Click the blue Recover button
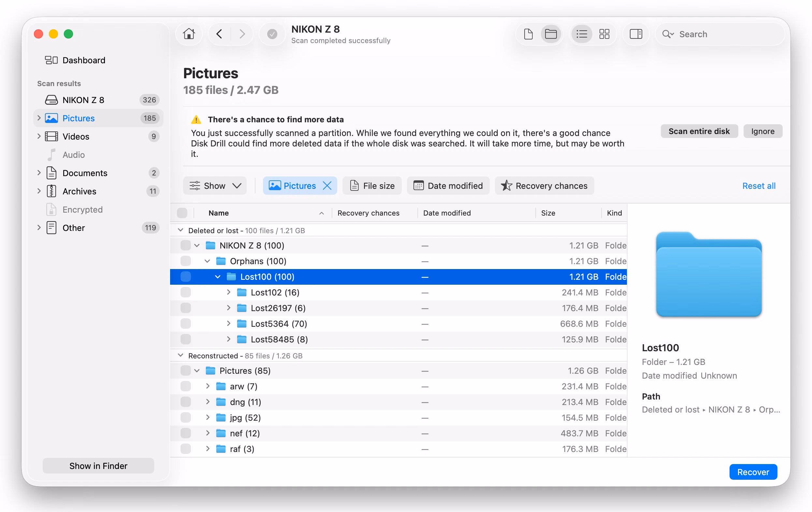This screenshot has height=512, width=812. click(x=753, y=472)
